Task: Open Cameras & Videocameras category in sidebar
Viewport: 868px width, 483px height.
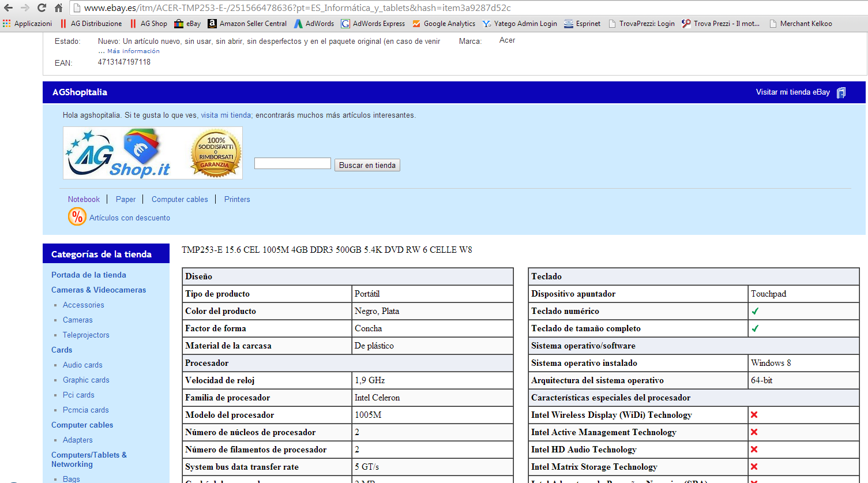Action: coord(99,290)
